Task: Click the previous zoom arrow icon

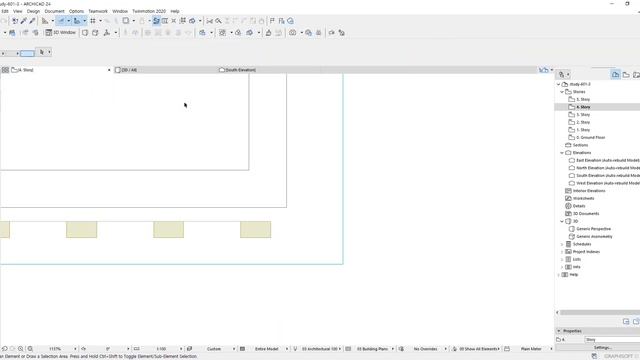Action: click(x=4, y=349)
